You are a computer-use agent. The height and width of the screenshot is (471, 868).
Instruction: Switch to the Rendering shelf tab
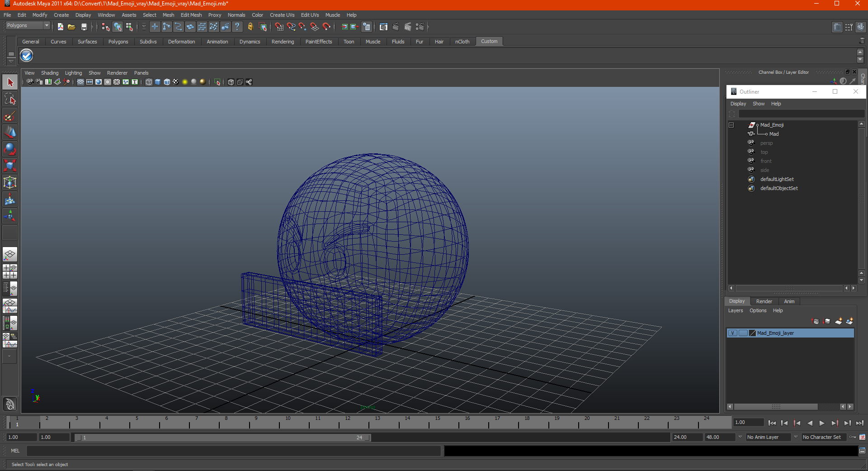pos(283,42)
